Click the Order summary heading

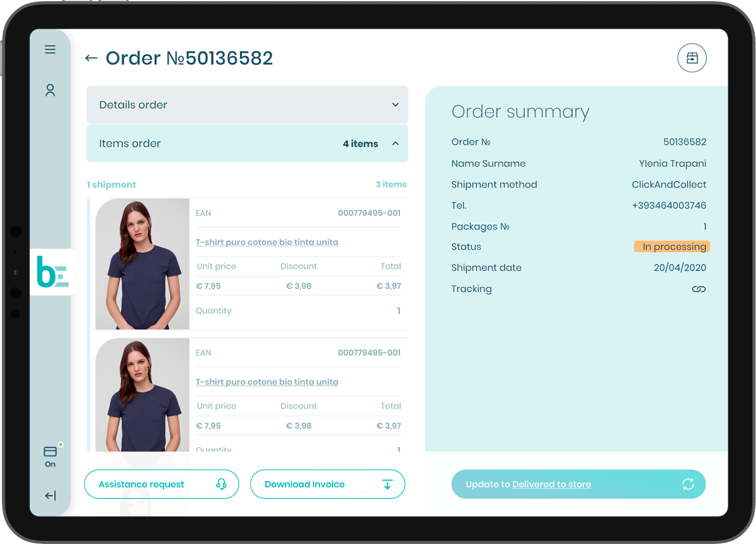click(520, 112)
